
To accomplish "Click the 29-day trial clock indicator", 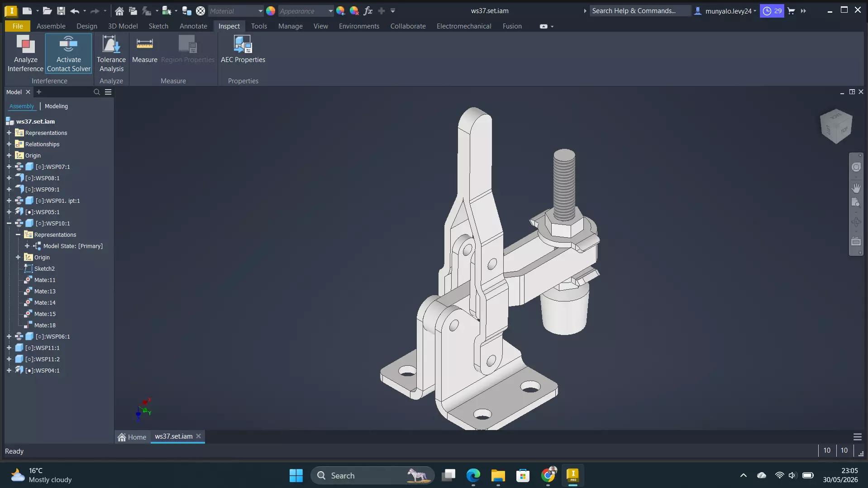I will coord(772,11).
